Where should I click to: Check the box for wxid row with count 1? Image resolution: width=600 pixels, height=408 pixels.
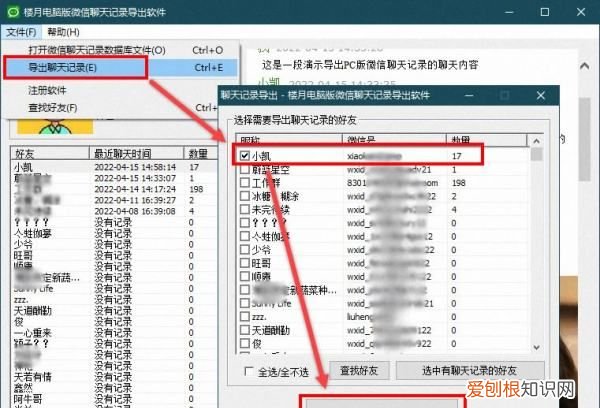pos(245,169)
